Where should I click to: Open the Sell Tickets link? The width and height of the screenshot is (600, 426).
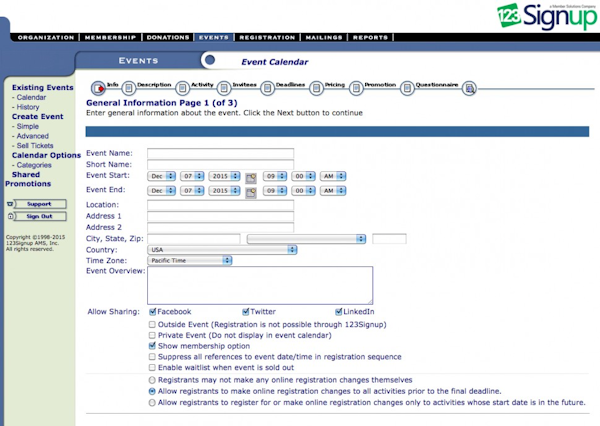tap(35, 145)
